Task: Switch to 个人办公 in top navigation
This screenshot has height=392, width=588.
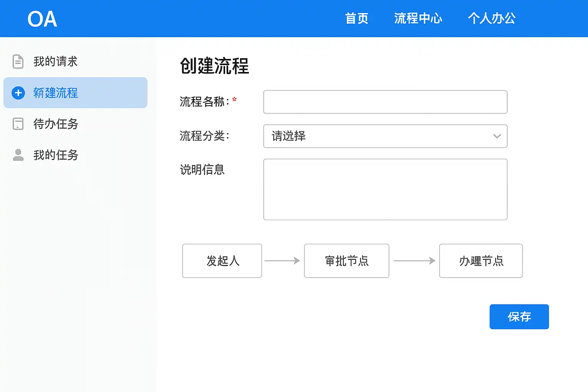Action: coord(492,18)
